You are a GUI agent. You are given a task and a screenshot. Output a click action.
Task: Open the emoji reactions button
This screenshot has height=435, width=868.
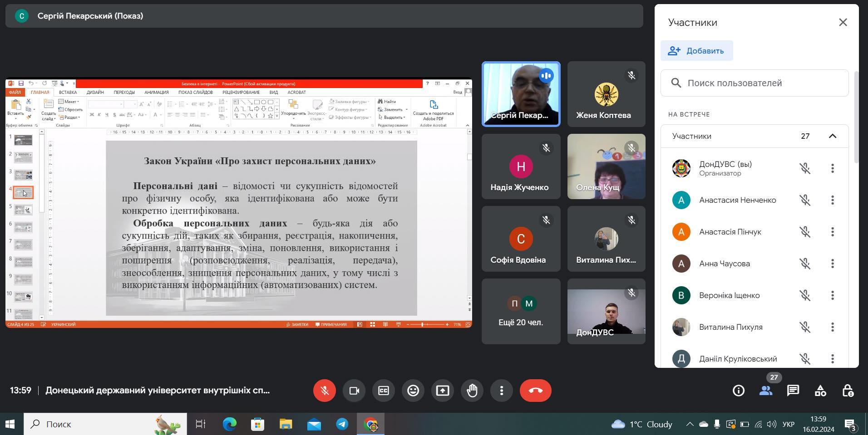413,391
